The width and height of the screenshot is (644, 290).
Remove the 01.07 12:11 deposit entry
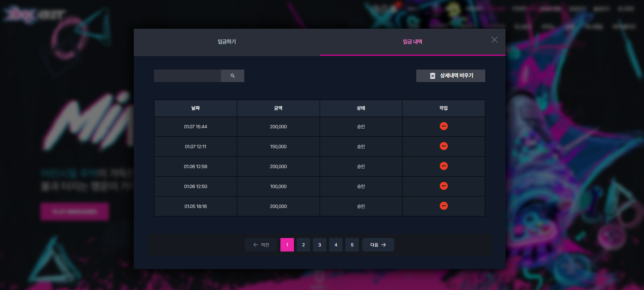(x=444, y=146)
